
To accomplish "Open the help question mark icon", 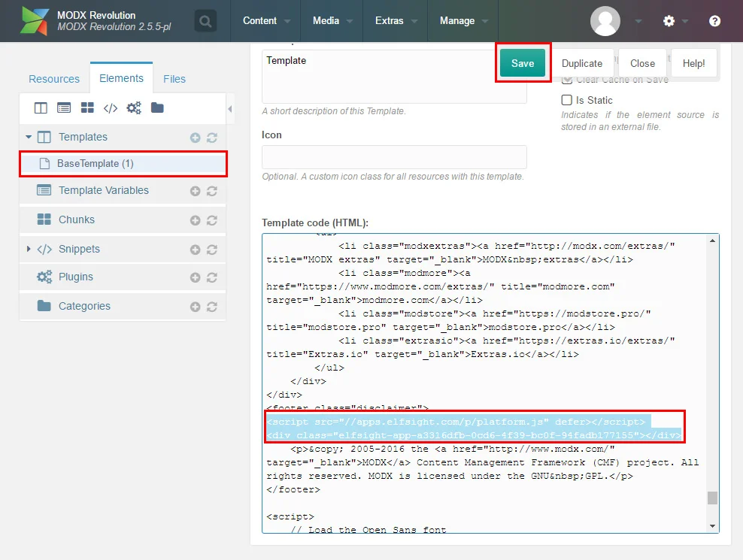I will point(714,21).
